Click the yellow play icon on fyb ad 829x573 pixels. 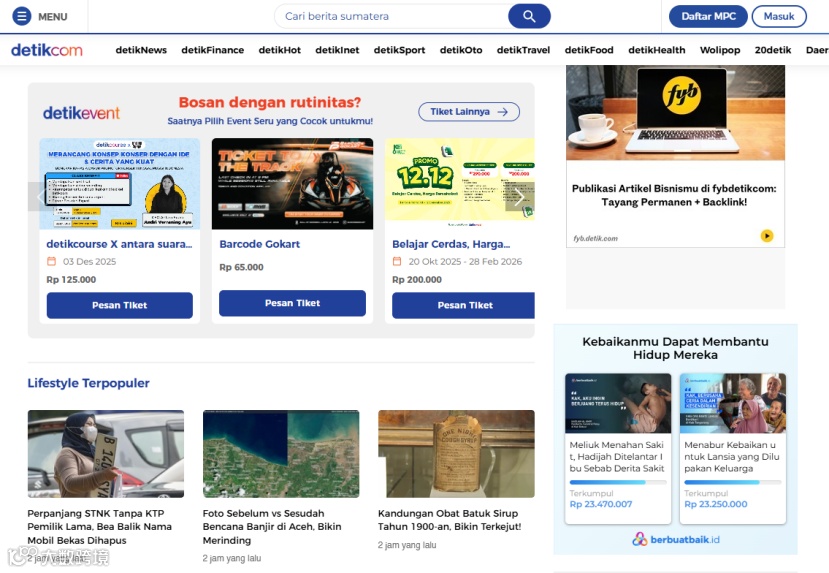click(767, 236)
